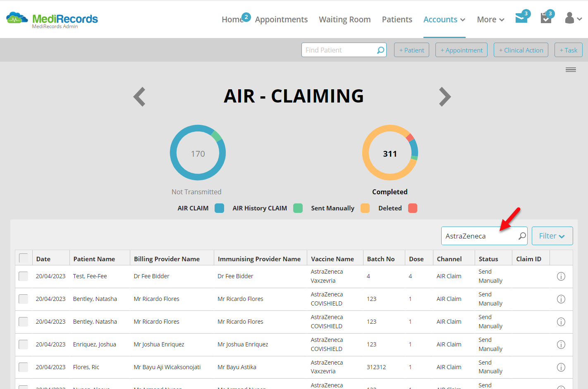Click the Sent Manually orange swatch

(x=365, y=208)
